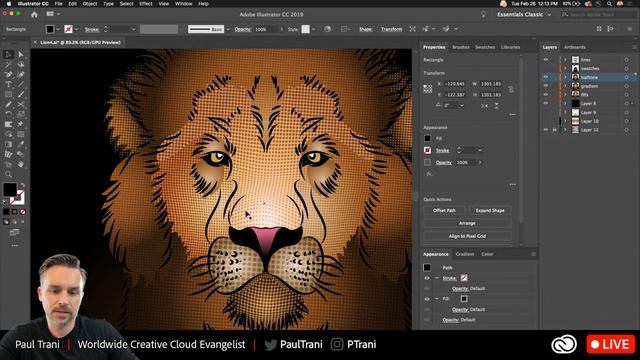Viewport: 640px width, 360px height.
Task: Open Edit Toolbar three-dots button
Action: [15, 246]
